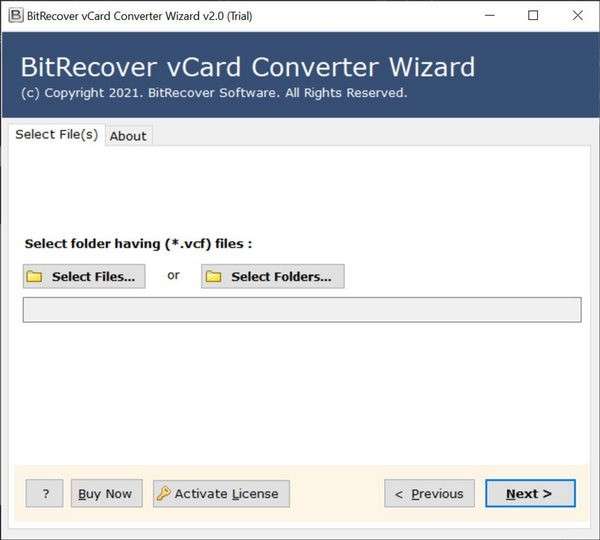Proceed with the Next > button
Viewport: 600px width, 540px height.
pyautogui.click(x=530, y=493)
